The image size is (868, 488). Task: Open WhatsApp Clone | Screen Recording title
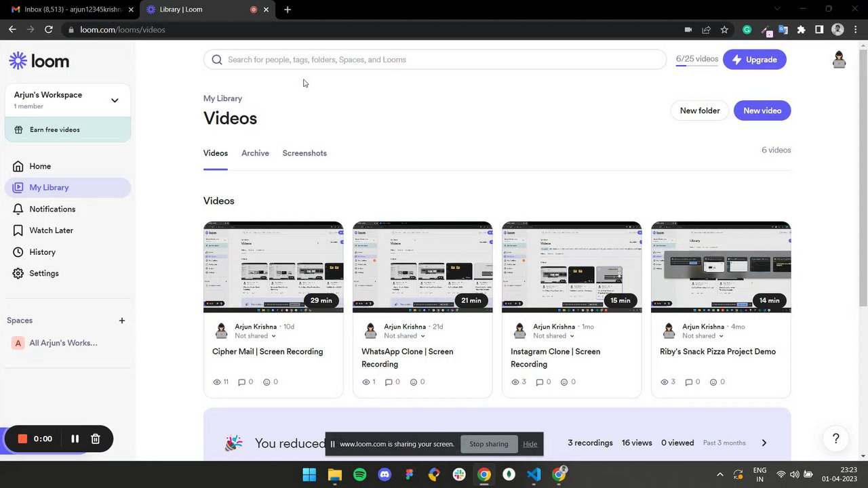[407, 358]
